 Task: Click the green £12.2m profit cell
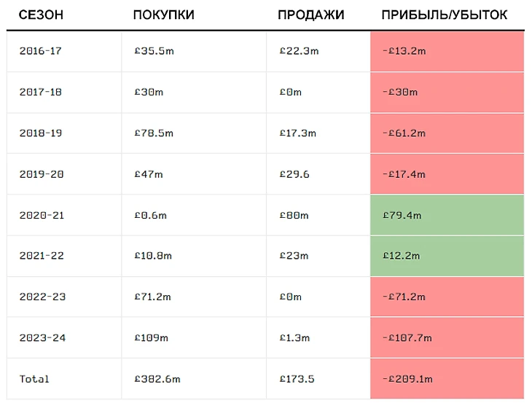pos(447,256)
